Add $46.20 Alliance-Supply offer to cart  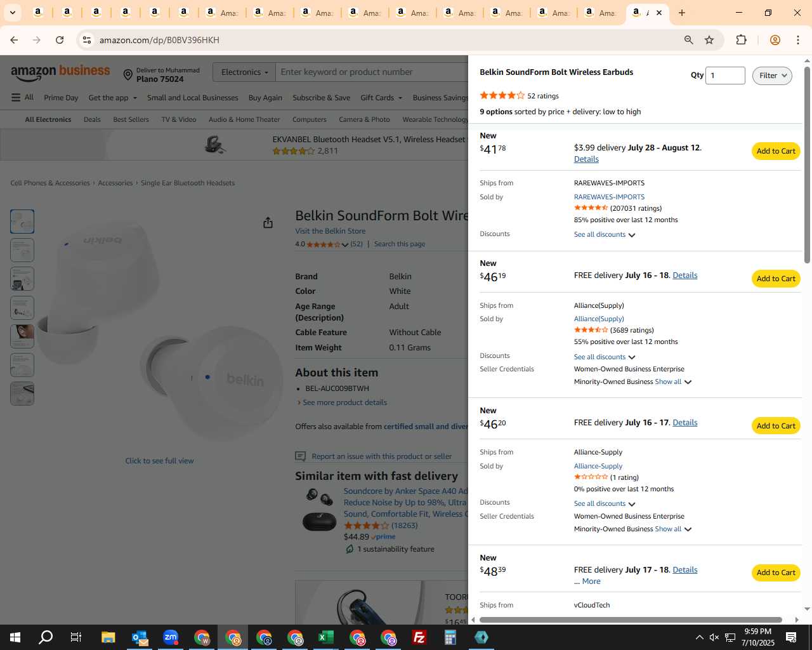pyautogui.click(x=776, y=426)
